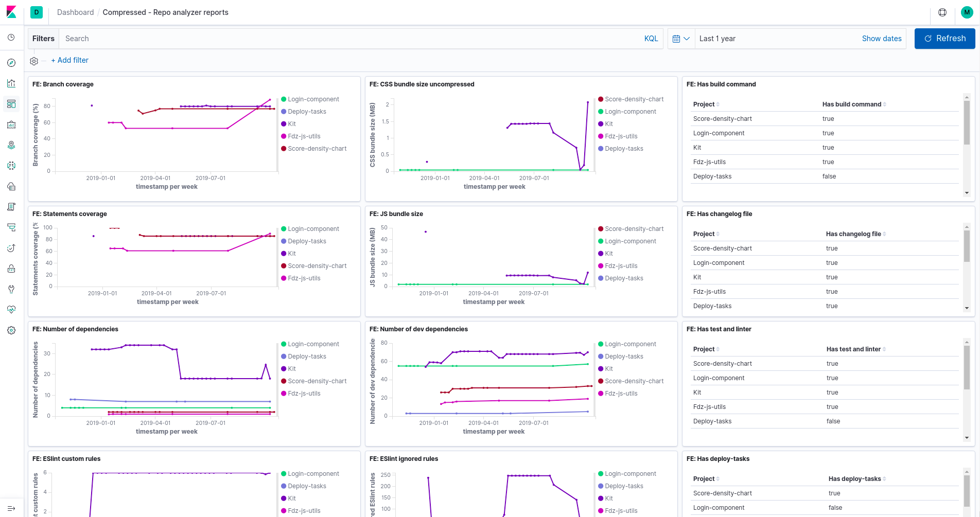The width and height of the screenshot is (980, 517).
Task: Toggle Login-component legend in Branch coverage chart
Action: (310, 99)
